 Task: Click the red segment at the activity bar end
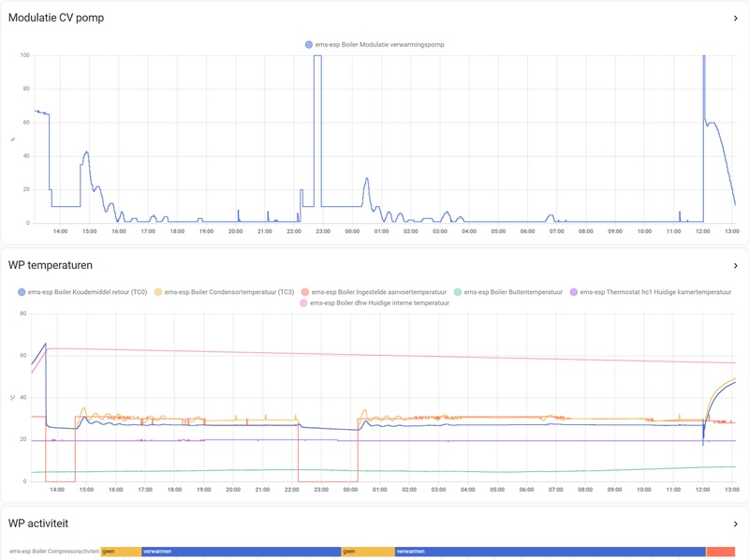pos(721,551)
